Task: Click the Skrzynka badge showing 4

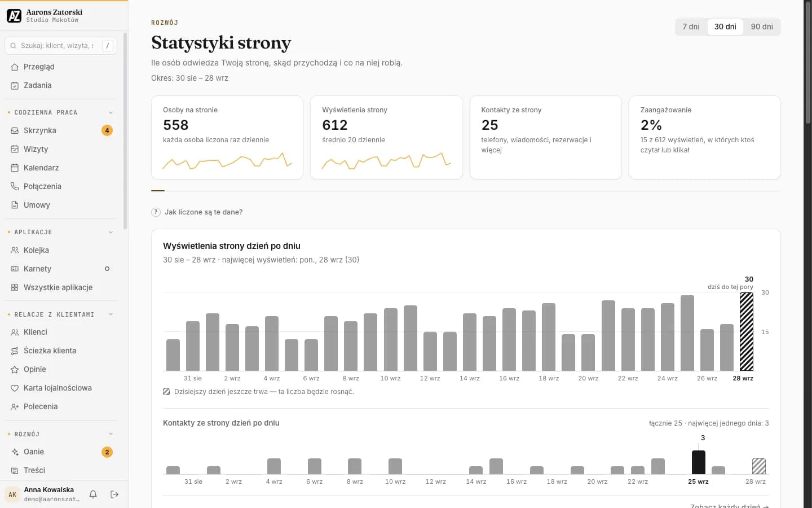Action: 107,130
